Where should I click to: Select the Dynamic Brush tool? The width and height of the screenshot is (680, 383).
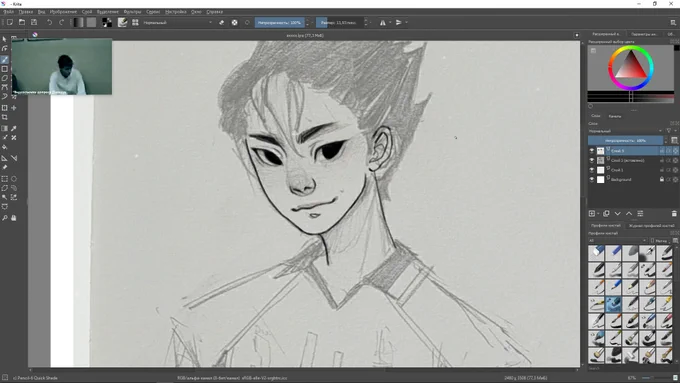point(5,97)
